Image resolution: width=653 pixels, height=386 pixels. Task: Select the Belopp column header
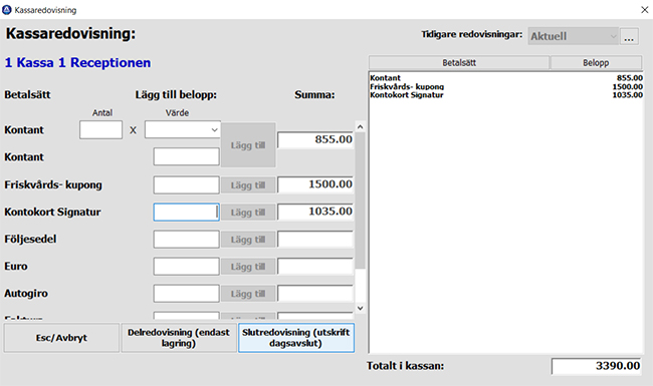pos(596,62)
